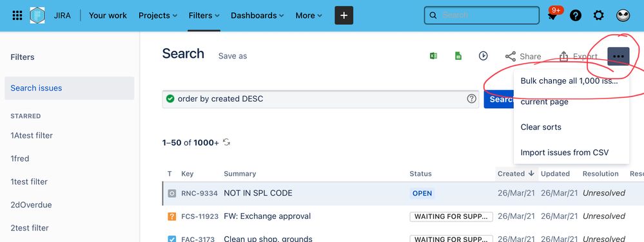Screen dimensions: 644x242
Task: Click the Jira hexagon logo
Action: (x=37, y=15)
